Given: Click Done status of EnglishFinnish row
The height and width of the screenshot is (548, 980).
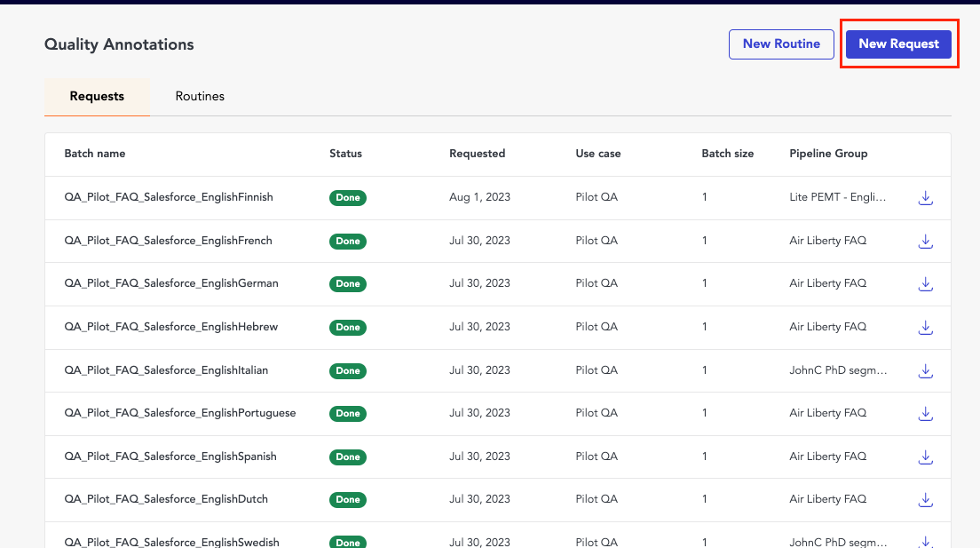Looking at the screenshot, I should pos(347,198).
